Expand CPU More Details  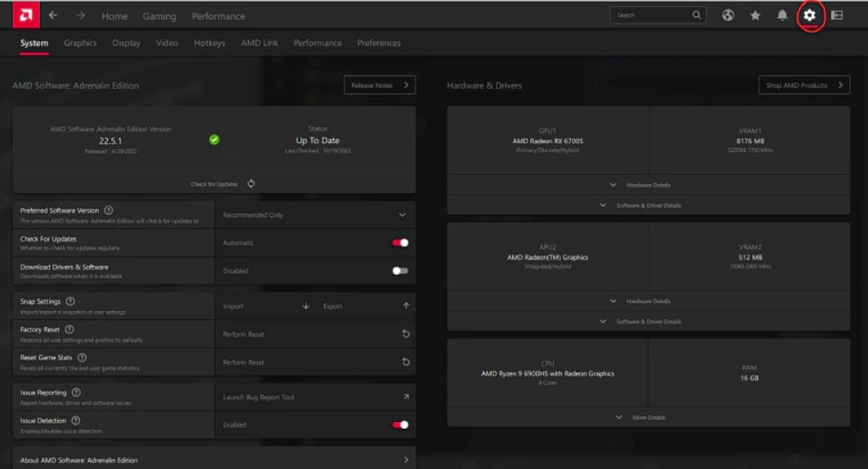pyautogui.click(x=648, y=417)
